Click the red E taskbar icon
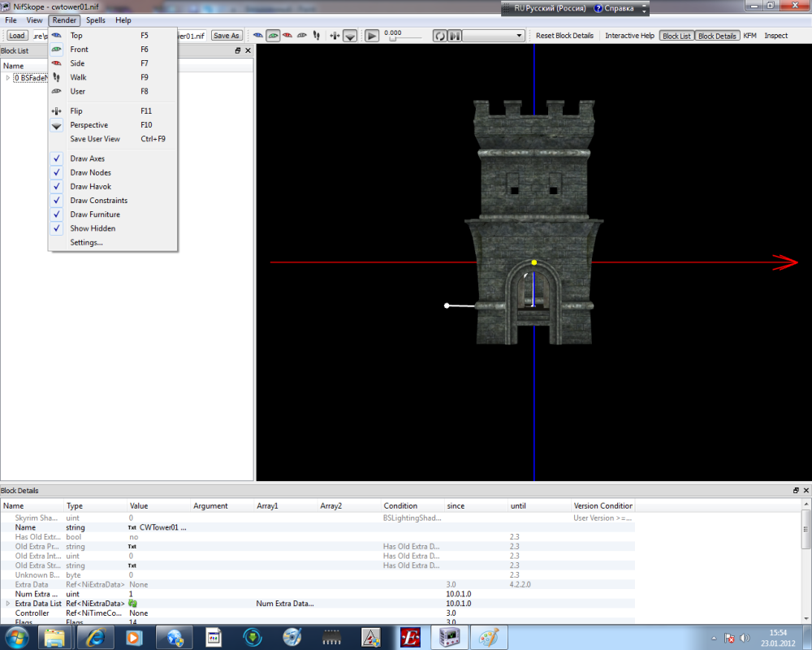Viewport: 812px width, 650px height. click(x=410, y=638)
